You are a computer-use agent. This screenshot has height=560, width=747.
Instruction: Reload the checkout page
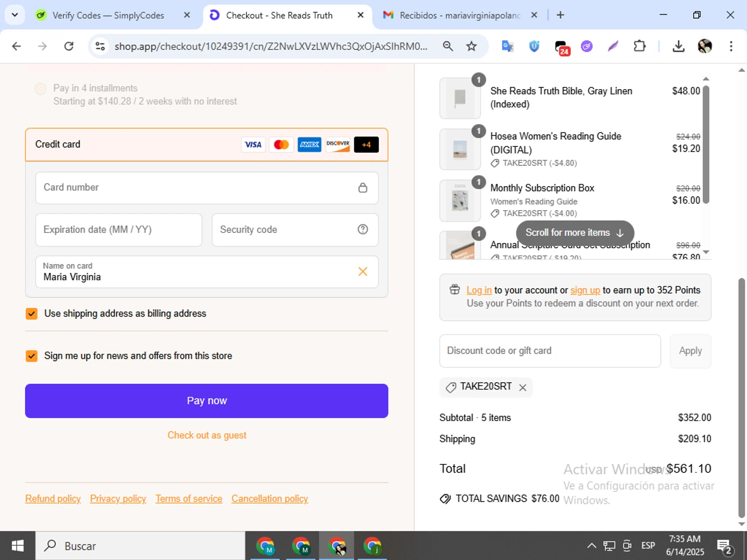69,46
